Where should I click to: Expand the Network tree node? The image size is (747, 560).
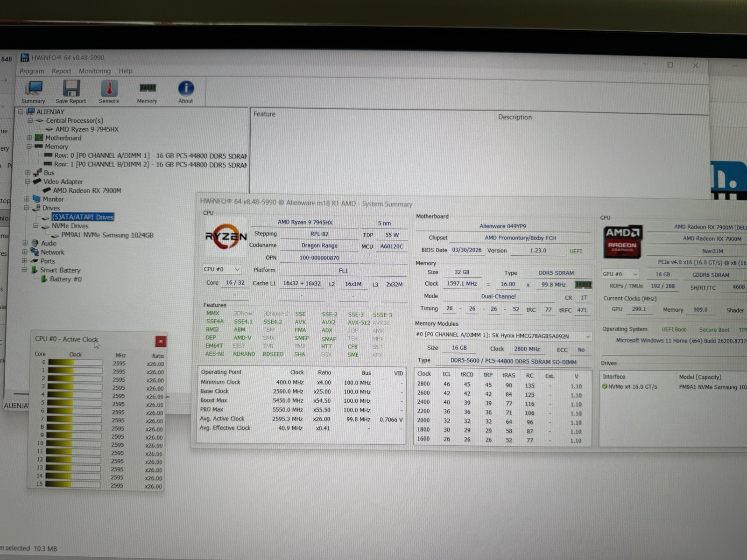tap(25, 252)
